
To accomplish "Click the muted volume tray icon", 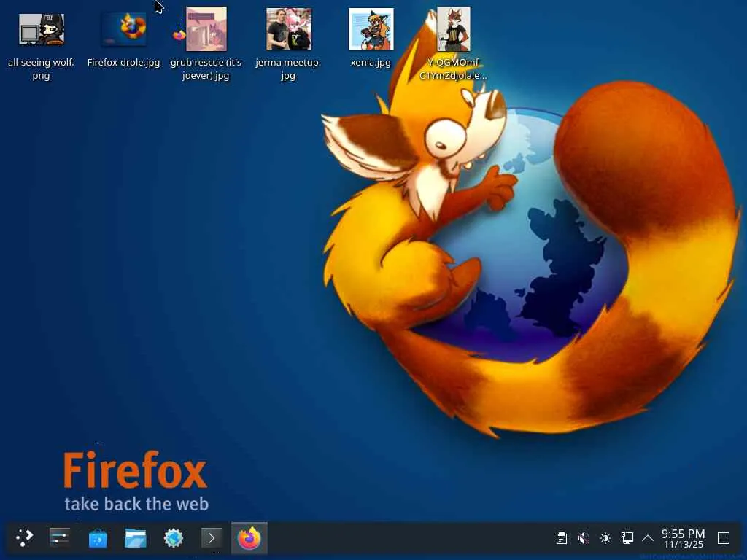I will point(583,538).
